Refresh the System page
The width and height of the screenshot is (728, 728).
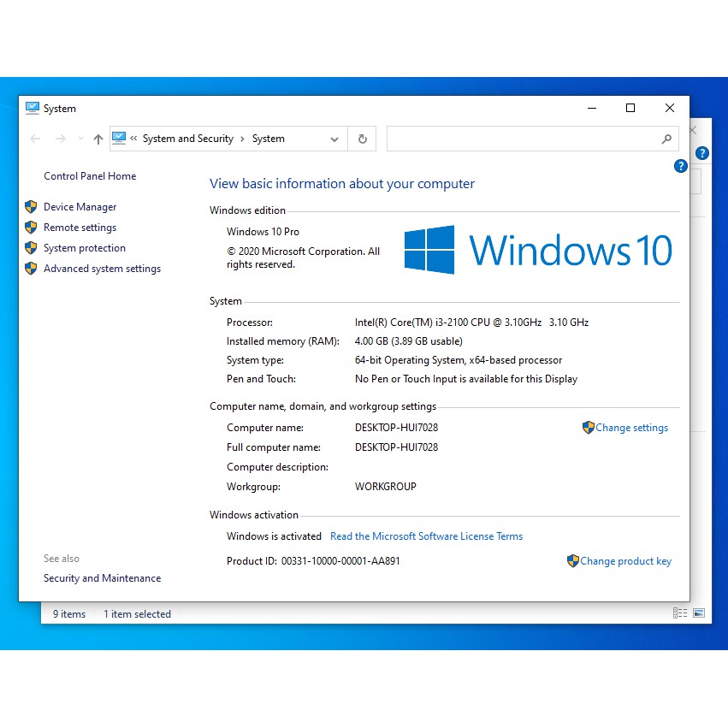(363, 139)
